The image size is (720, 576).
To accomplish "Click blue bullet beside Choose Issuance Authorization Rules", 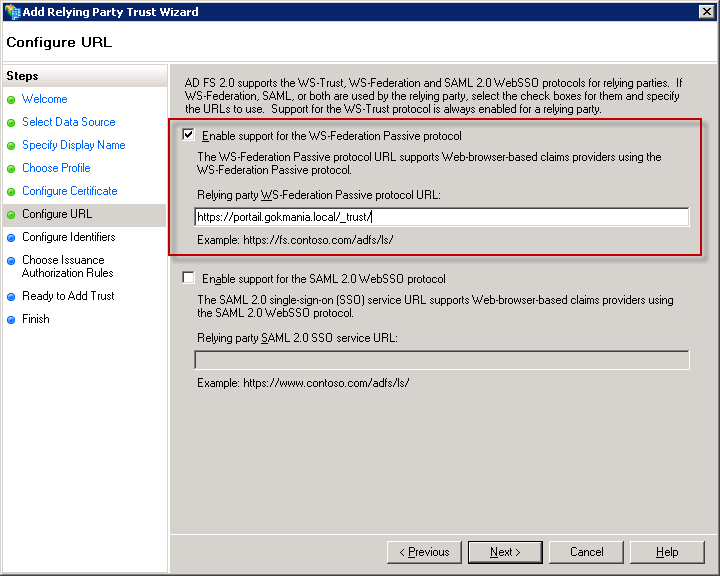I will click(11, 261).
